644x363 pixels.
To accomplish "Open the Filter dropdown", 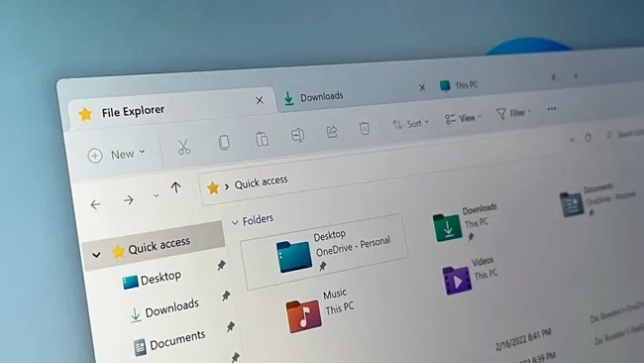I will pyautogui.click(x=513, y=113).
